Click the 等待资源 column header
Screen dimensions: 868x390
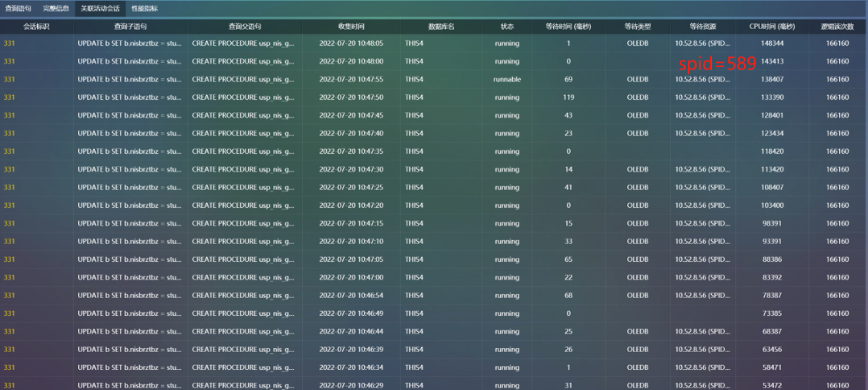[703, 27]
